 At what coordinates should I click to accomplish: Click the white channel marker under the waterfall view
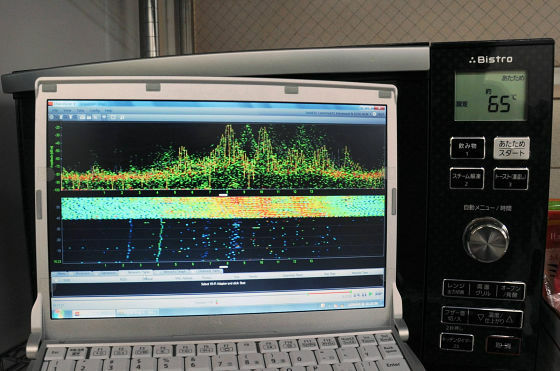tap(223, 266)
